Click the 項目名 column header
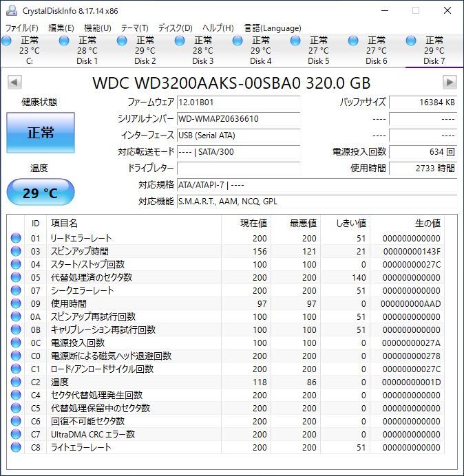Screen dimensions: 464x476 tap(64, 223)
